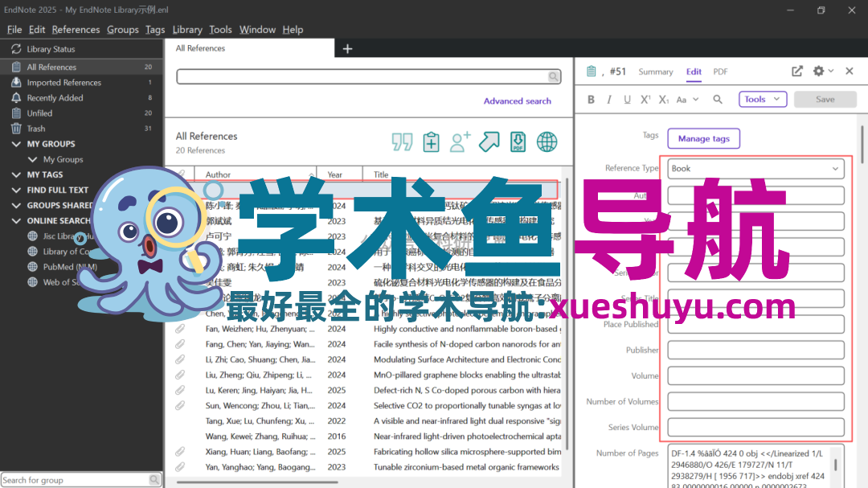Toggle italic formatting
Image resolution: width=868 pixels, height=488 pixels.
pos(609,99)
